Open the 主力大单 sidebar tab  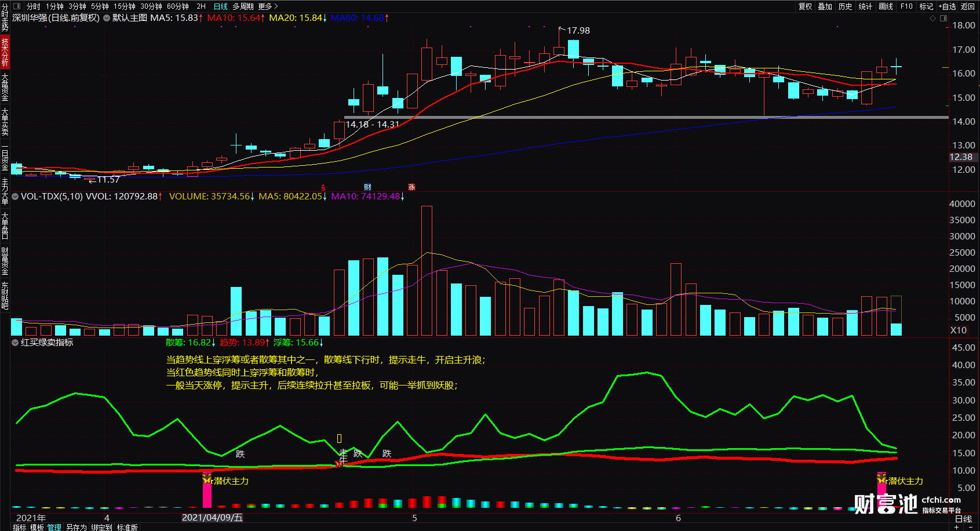pyautogui.click(x=5, y=192)
